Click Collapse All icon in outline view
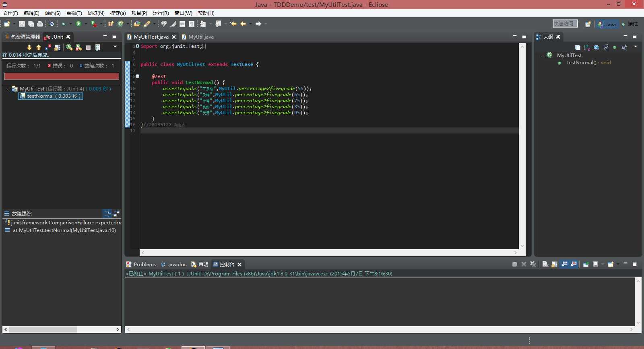The width and height of the screenshot is (644, 349). (578, 47)
